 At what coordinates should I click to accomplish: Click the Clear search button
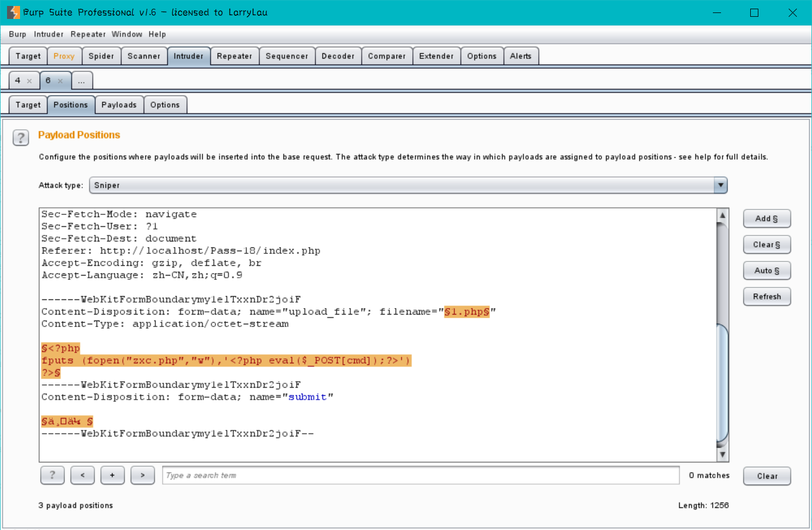click(767, 476)
